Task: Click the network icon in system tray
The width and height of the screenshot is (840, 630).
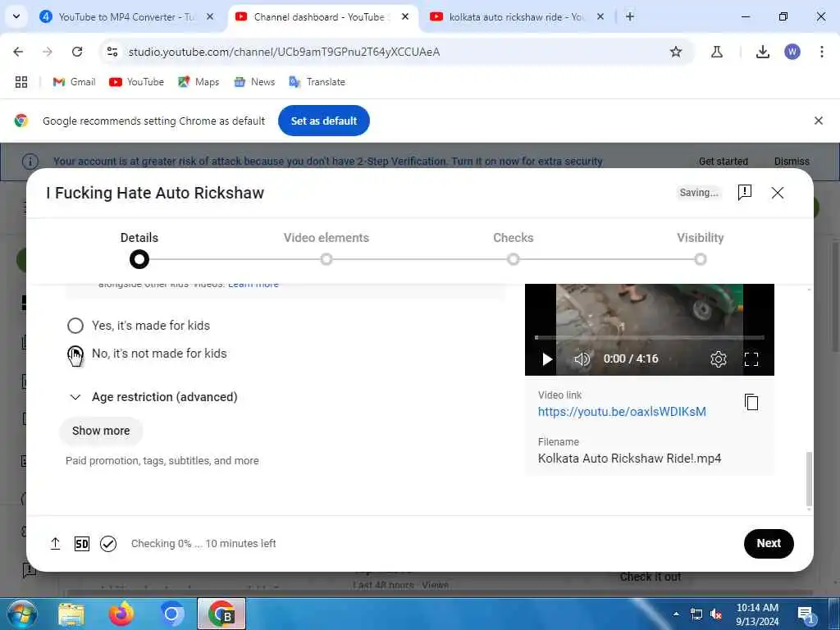Action: (x=696, y=614)
